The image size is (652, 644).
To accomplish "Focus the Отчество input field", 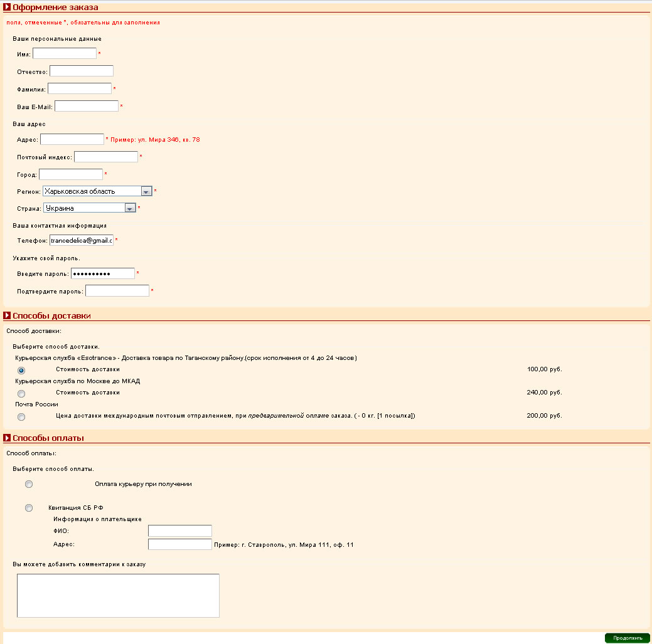I will pyautogui.click(x=82, y=71).
